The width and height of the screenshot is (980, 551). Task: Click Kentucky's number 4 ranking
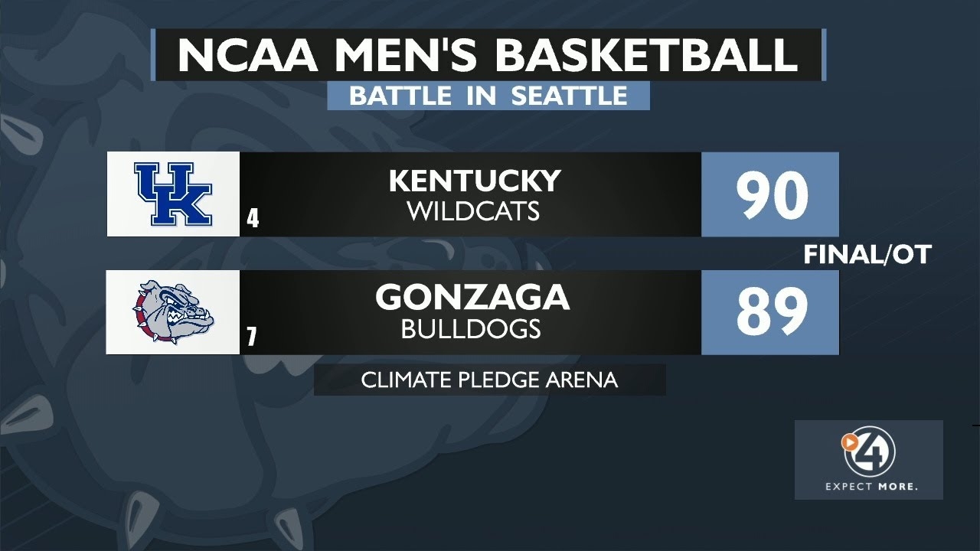pyautogui.click(x=253, y=220)
